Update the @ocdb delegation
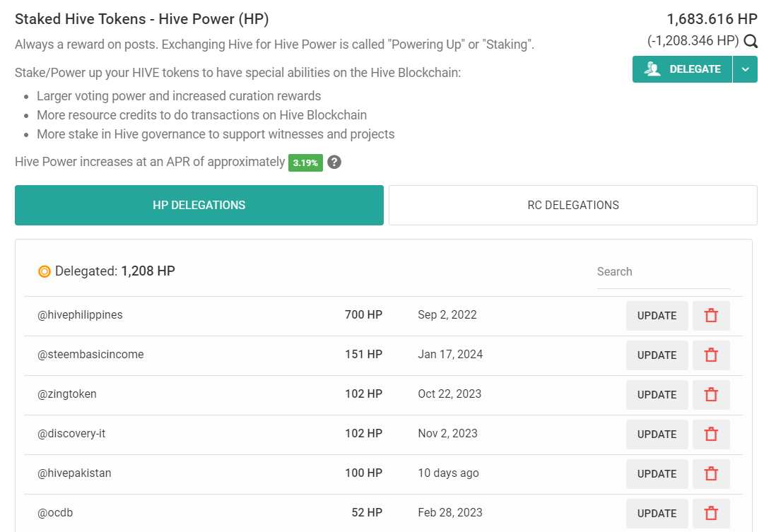The height and width of the screenshot is (532, 776). 657,514
